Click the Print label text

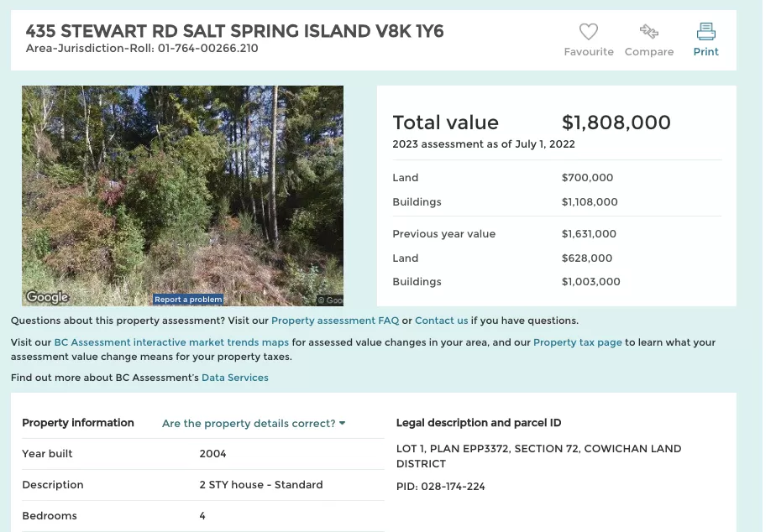(705, 52)
